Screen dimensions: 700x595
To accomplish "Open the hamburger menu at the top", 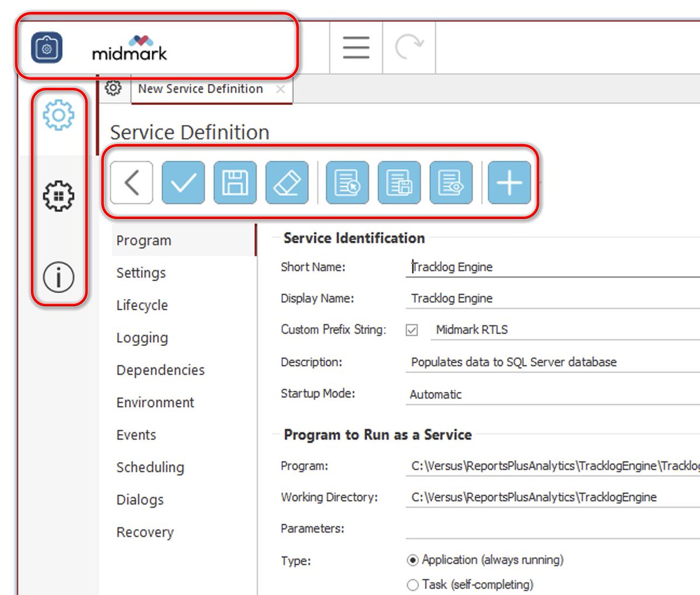I will (x=356, y=48).
